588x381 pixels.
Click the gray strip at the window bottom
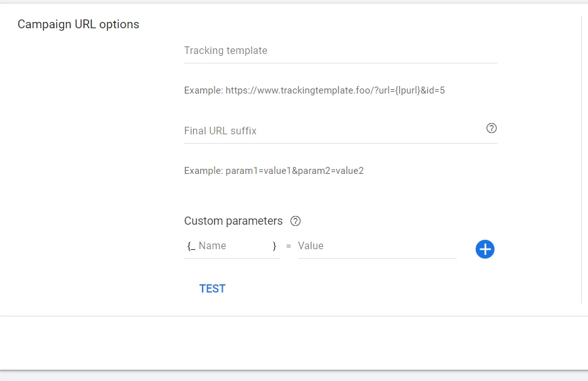(x=294, y=376)
